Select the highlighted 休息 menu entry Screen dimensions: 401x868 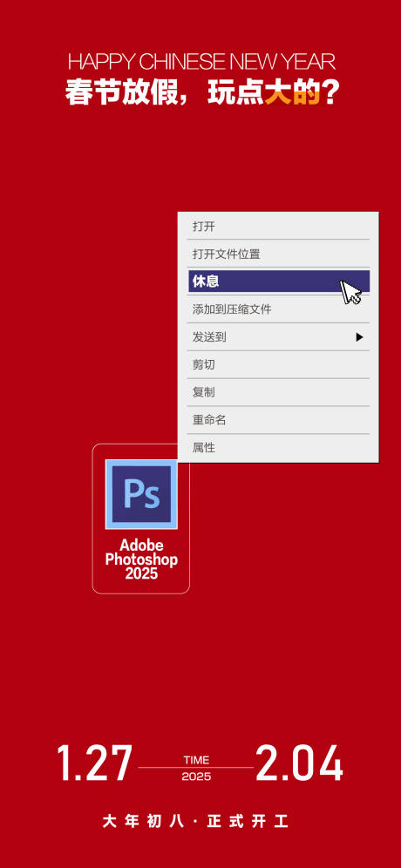coord(279,281)
